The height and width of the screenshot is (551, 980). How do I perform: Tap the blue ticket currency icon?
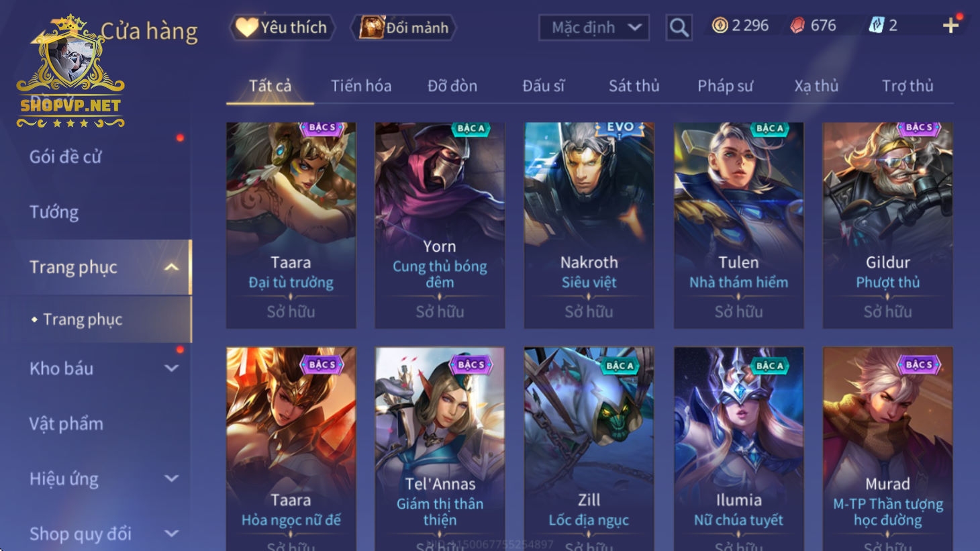pyautogui.click(x=877, y=26)
